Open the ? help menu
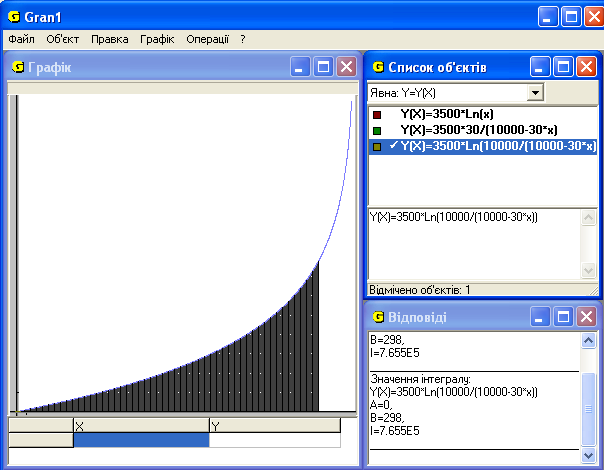Screen dimensions: 604x470 242,39
